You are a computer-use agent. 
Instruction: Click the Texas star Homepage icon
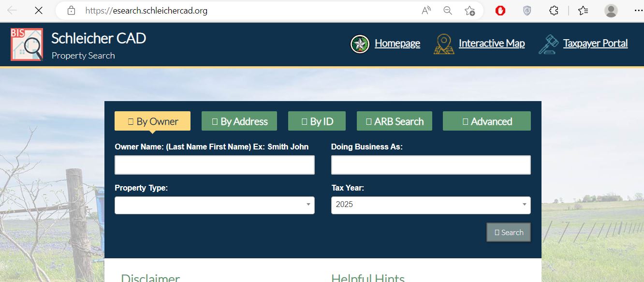point(360,44)
